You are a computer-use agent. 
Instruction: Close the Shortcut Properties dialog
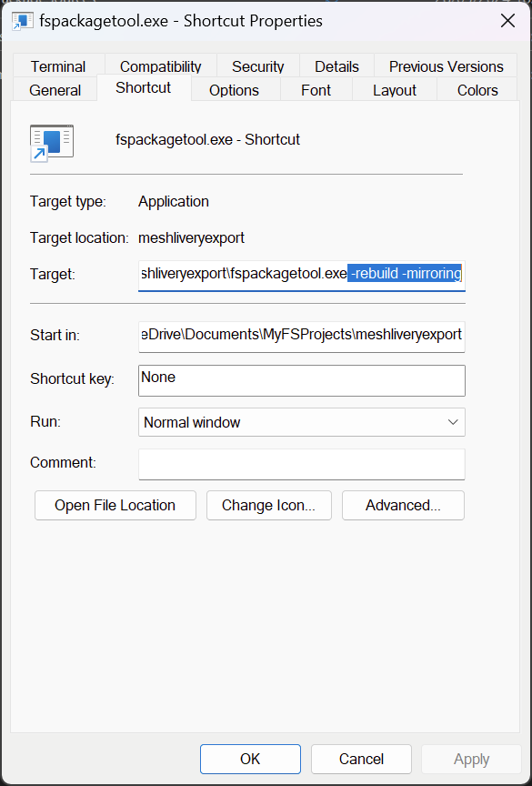point(507,21)
